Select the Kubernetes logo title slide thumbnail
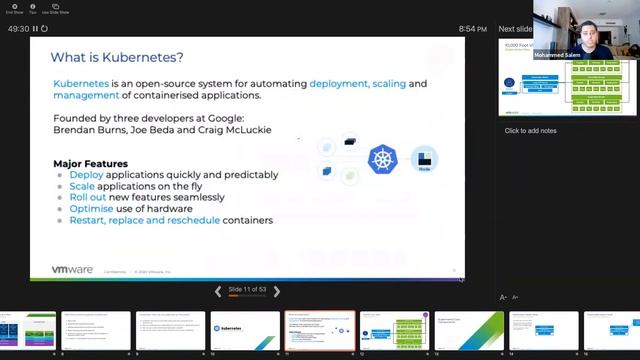Viewport: 640px width, 360px height. point(245,331)
